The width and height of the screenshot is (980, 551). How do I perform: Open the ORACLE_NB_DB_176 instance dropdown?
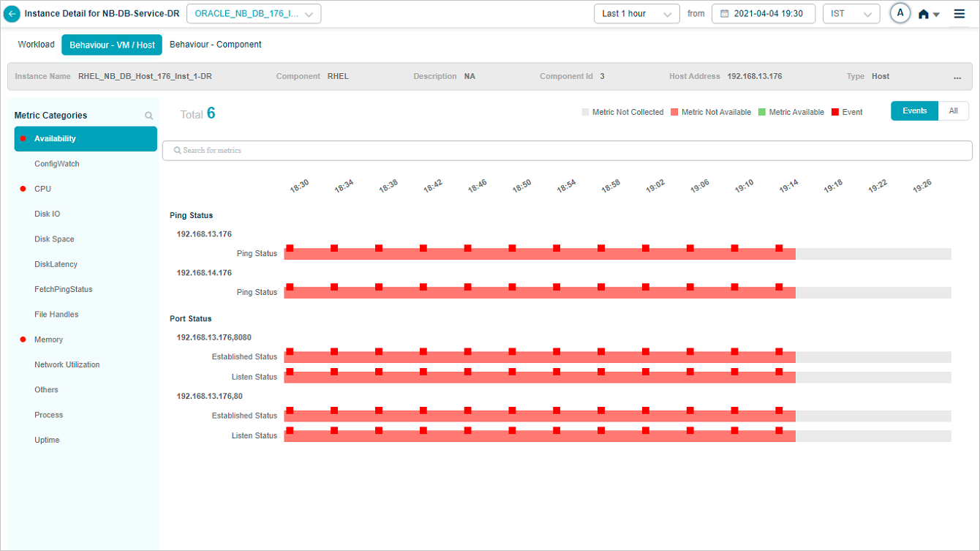coord(254,14)
